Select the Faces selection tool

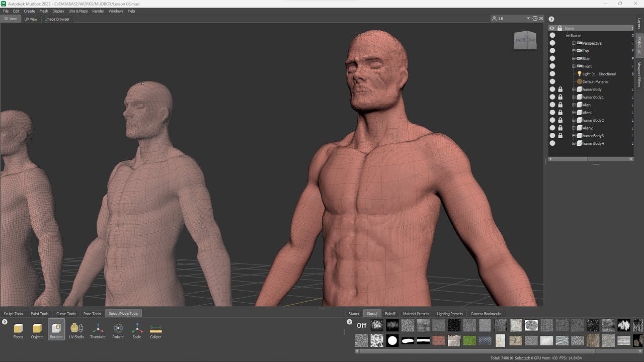click(x=18, y=330)
